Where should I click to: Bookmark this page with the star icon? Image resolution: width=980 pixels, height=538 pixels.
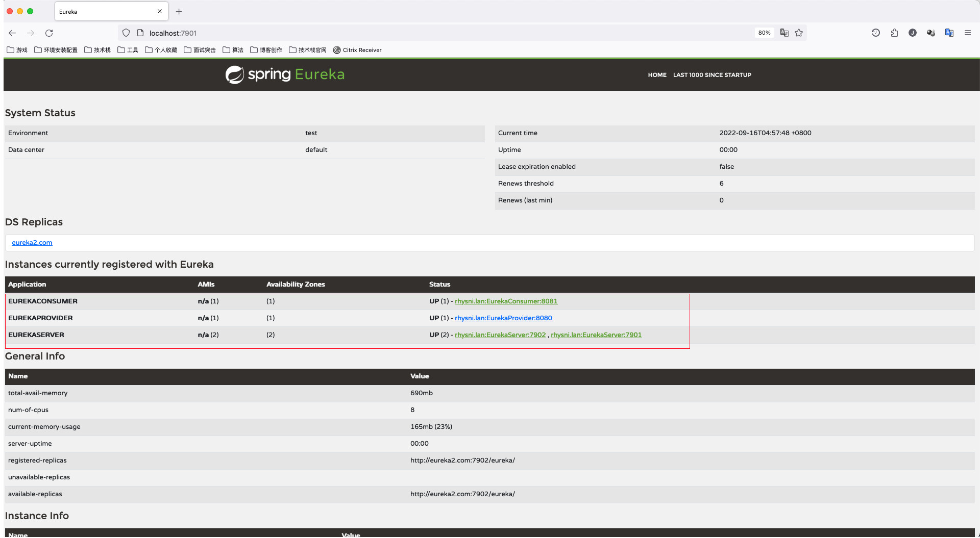point(799,33)
